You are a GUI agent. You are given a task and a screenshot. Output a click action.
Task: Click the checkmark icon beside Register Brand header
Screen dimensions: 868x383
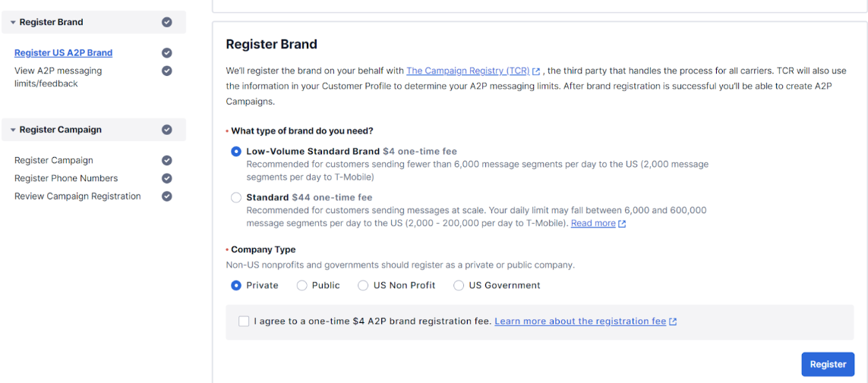(x=166, y=22)
